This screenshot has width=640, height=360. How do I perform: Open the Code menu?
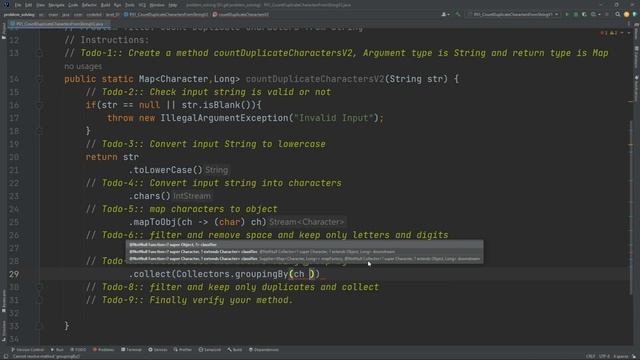[x=73, y=5]
